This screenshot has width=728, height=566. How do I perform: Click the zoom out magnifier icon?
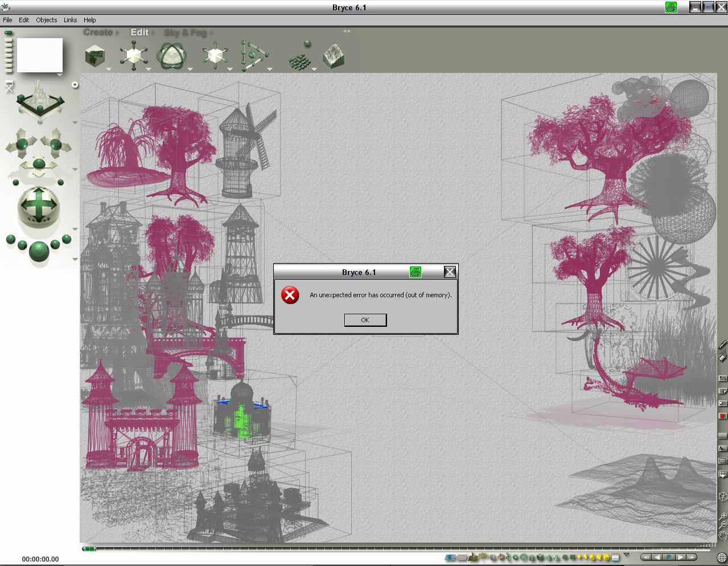(x=723, y=525)
